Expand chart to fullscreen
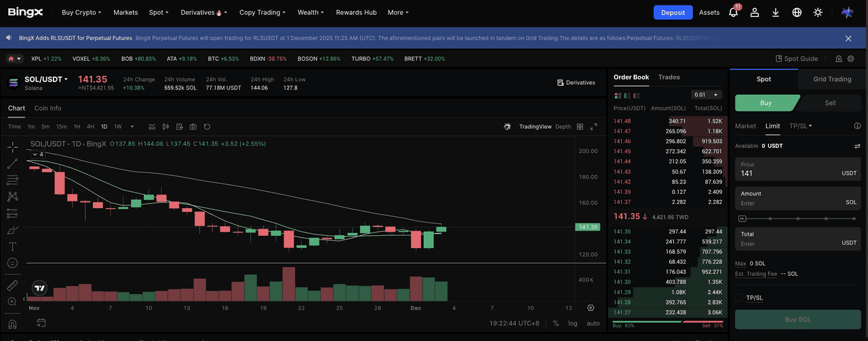Image resolution: width=868 pixels, height=341 pixels. (594, 127)
